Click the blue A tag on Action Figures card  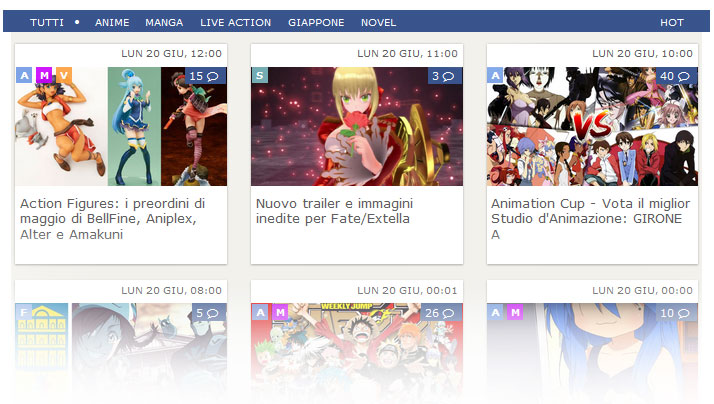click(x=24, y=75)
